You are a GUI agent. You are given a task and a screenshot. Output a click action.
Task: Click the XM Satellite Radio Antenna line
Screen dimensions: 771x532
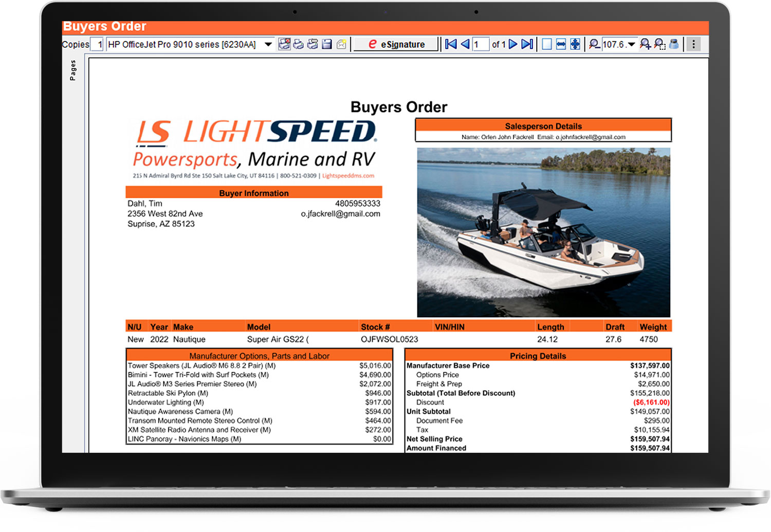pos(260,430)
